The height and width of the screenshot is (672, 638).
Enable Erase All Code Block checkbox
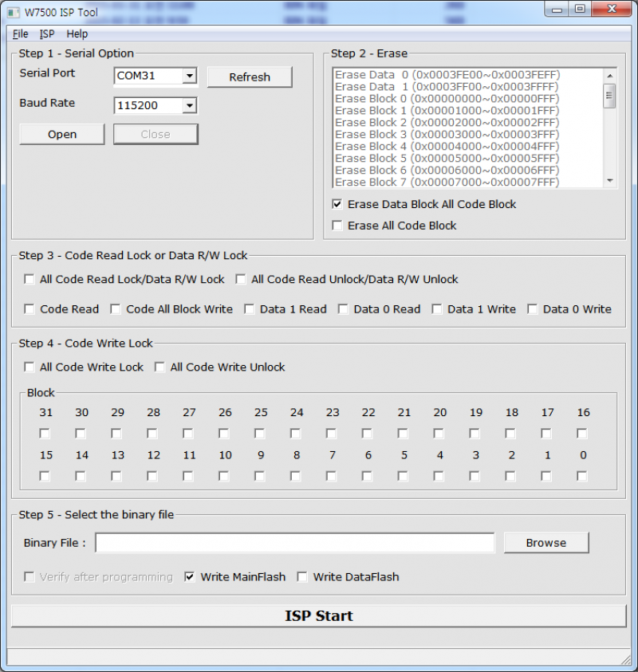(x=337, y=226)
